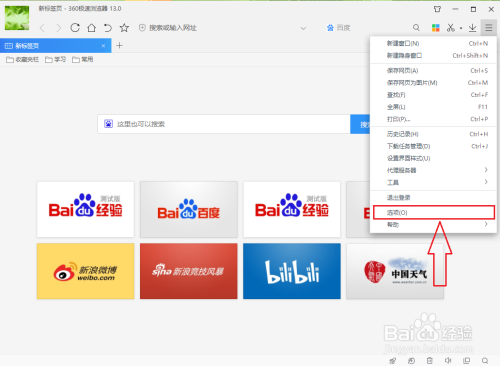Click the browser forward arrow

pos(59,28)
